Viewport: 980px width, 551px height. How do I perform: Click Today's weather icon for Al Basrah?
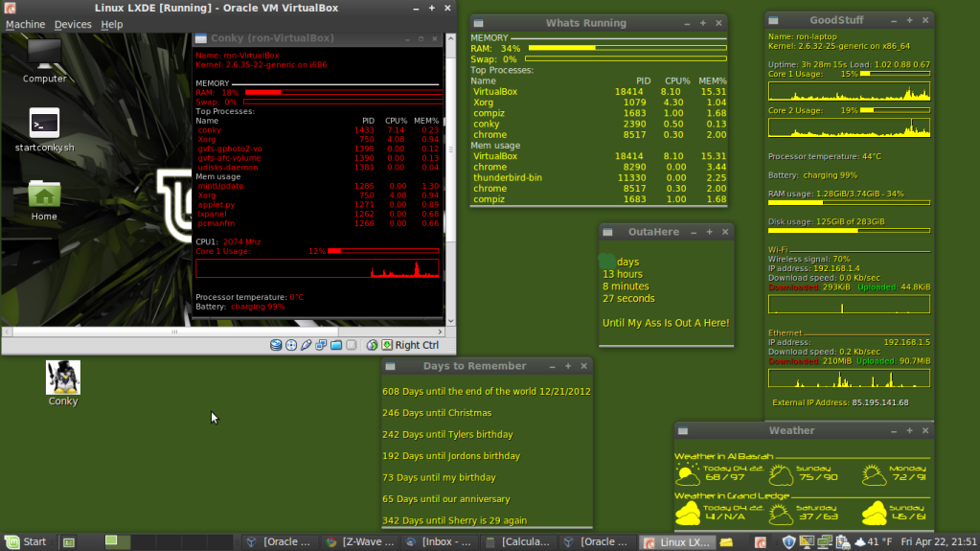coord(688,475)
